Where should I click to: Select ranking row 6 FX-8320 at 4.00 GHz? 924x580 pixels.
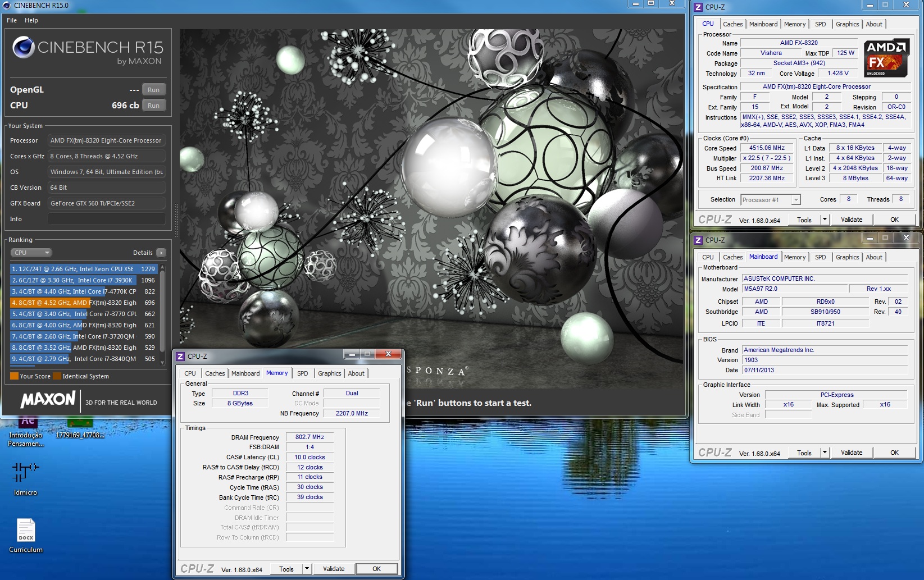(x=84, y=325)
